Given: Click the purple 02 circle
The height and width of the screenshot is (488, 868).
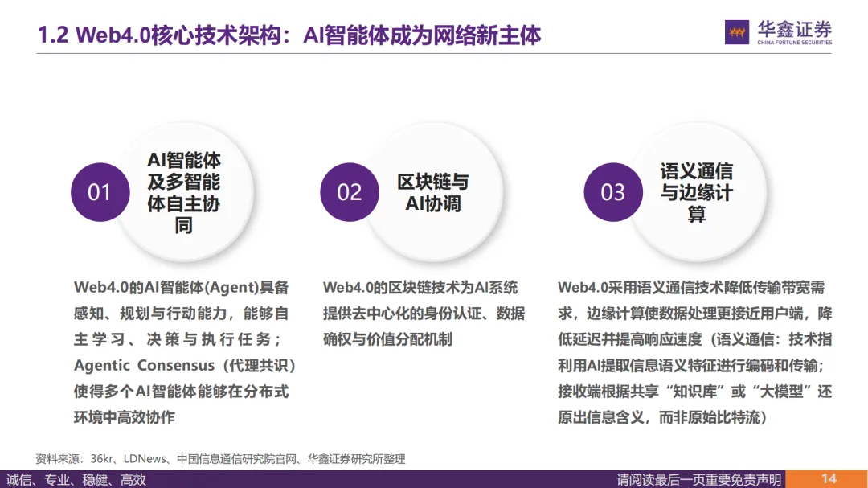Looking at the screenshot, I should click(x=350, y=192).
